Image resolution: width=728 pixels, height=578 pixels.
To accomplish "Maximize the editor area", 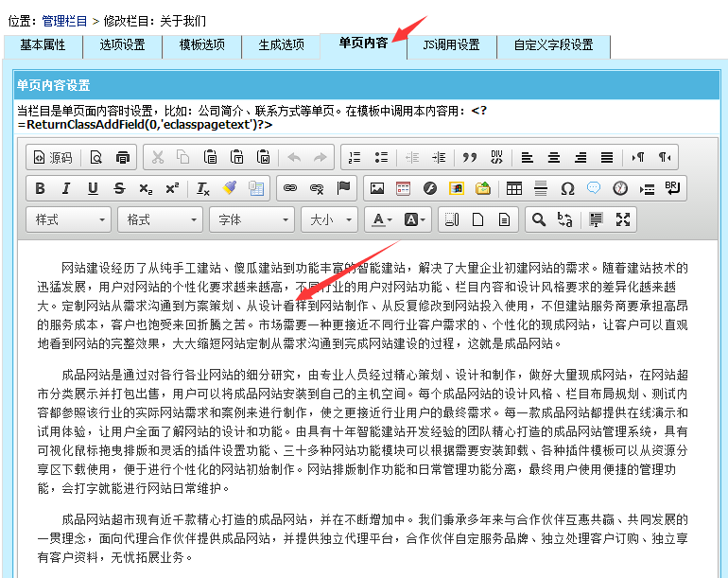I will (x=623, y=219).
